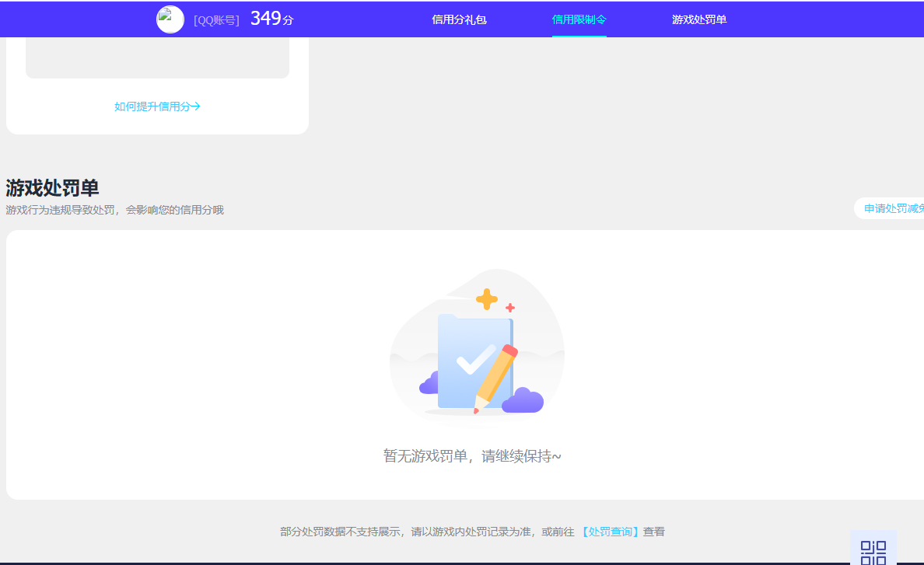Click the 游戏行为违规导致处罚 subtitle text
The image size is (924, 565).
pyautogui.click(x=115, y=210)
